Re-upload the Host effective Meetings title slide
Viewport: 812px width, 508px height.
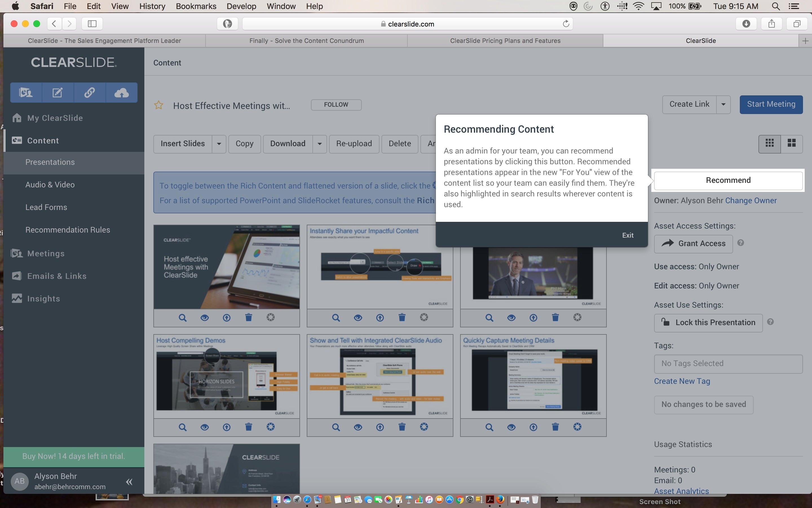point(226,317)
